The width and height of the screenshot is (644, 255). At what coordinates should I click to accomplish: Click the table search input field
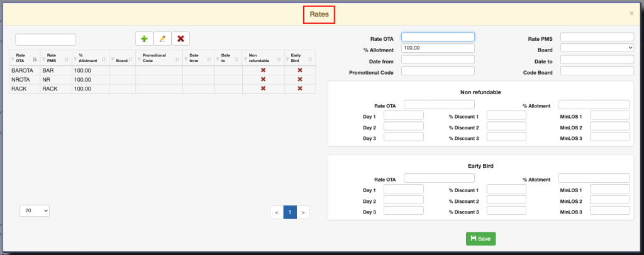[45, 40]
